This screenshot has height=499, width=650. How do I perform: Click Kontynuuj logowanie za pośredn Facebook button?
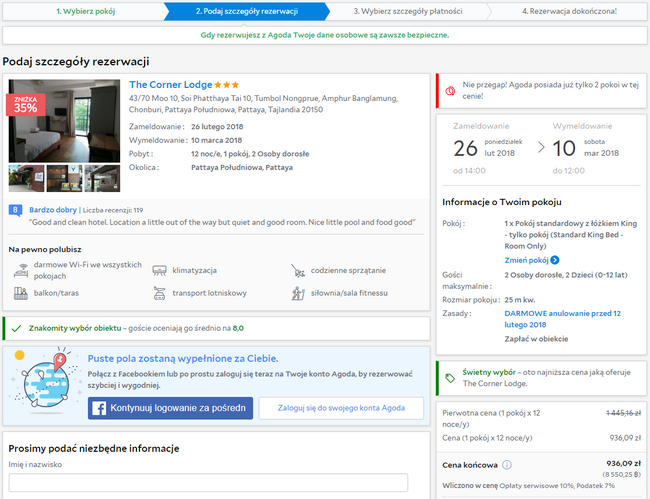click(170, 408)
